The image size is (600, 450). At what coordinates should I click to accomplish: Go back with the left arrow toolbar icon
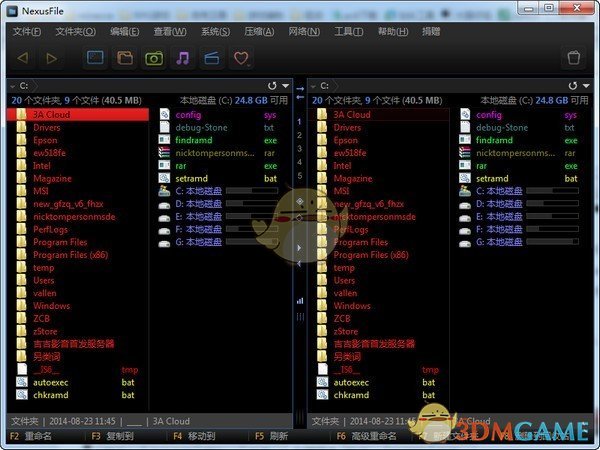click(x=23, y=58)
